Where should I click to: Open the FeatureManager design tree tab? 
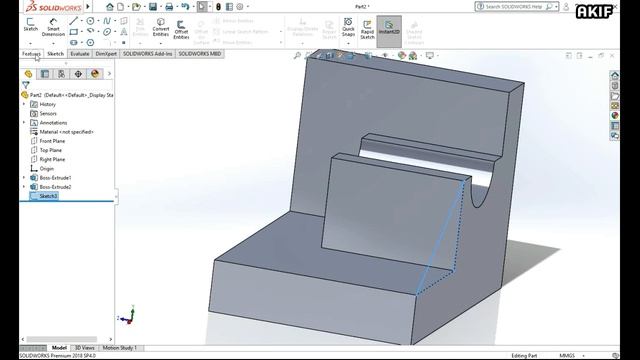[x=28, y=73]
